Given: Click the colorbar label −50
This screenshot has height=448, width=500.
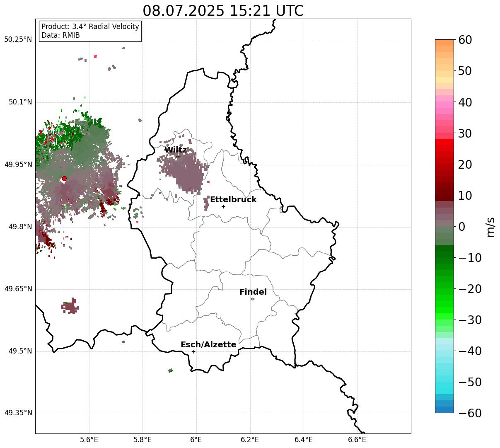Looking at the screenshot, I should [x=470, y=382].
